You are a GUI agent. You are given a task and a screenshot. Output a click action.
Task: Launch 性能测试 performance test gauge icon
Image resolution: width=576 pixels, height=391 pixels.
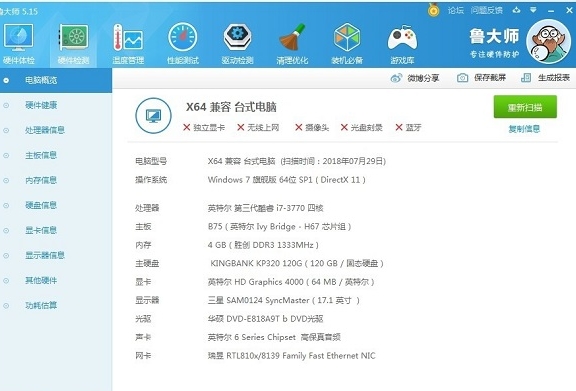click(183, 37)
